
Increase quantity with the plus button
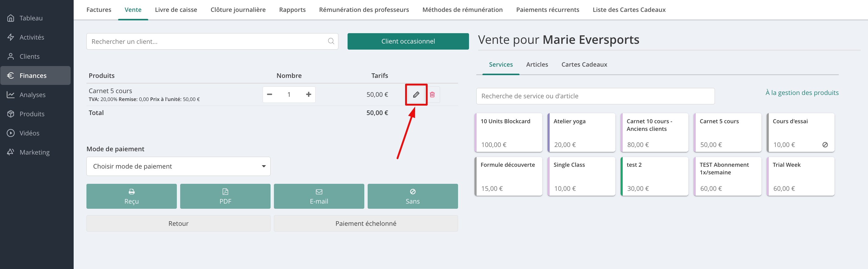pos(308,95)
